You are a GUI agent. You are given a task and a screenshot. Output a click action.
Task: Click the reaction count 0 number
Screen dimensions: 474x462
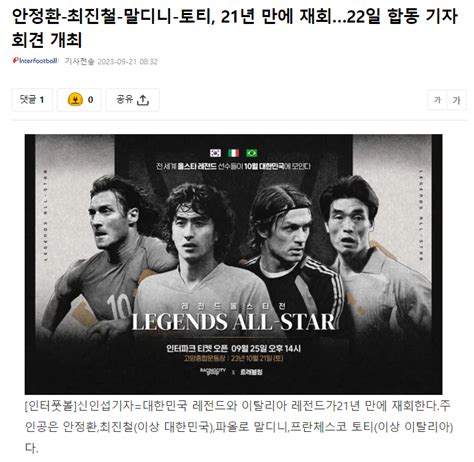click(x=90, y=100)
